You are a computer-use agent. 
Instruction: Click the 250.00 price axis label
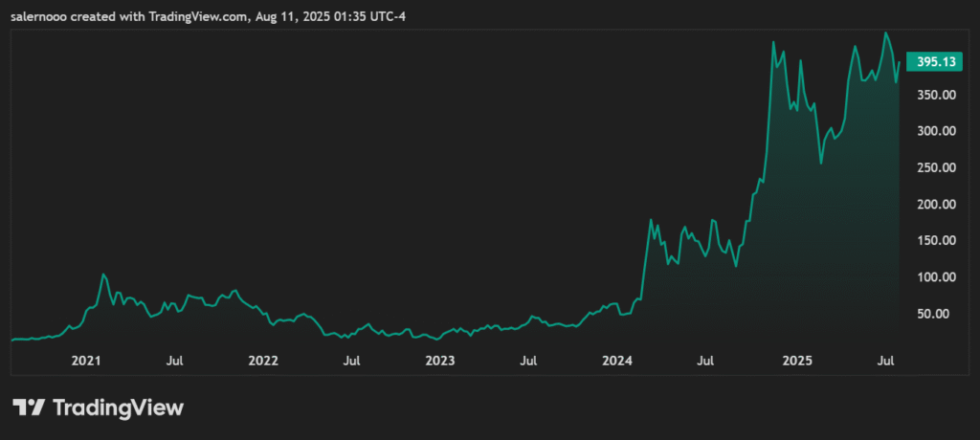tap(933, 167)
